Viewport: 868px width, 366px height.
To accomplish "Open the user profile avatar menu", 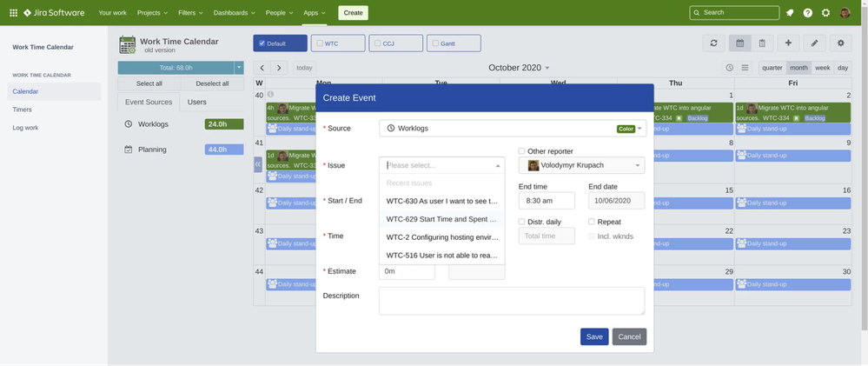I will coord(845,13).
